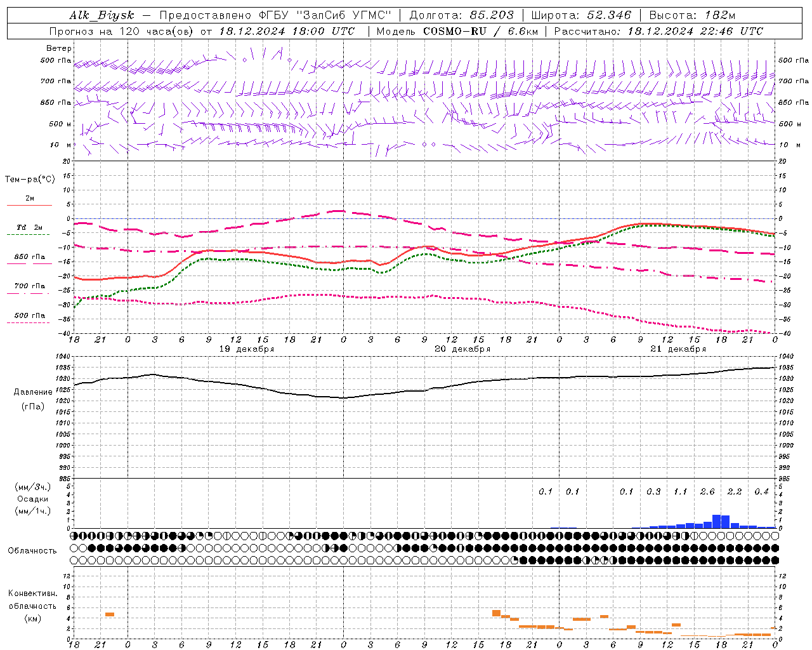Click 500 гПа in temperature legend
Screen dimensions: 812x650
click(x=30, y=315)
